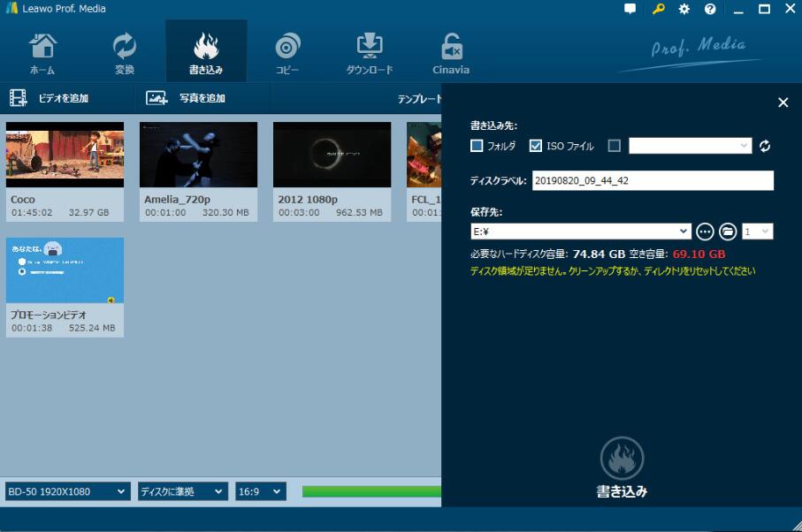Screen dimensions: 802x532
Task: Open the ダウンロード (Download) module
Action: (369, 51)
